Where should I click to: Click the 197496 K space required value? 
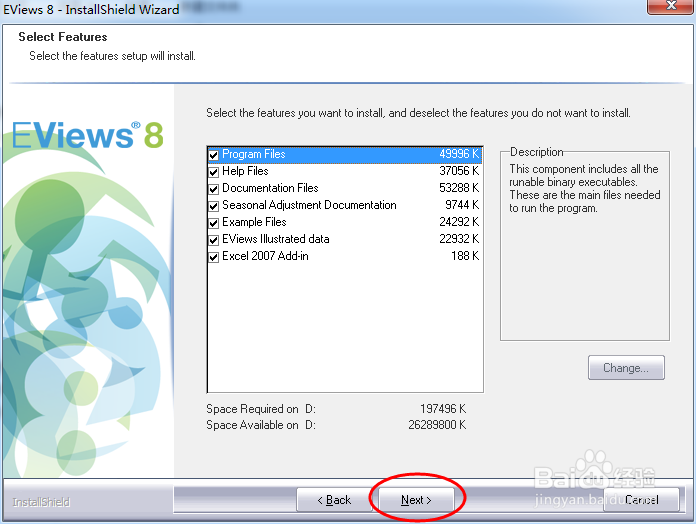coord(443,409)
